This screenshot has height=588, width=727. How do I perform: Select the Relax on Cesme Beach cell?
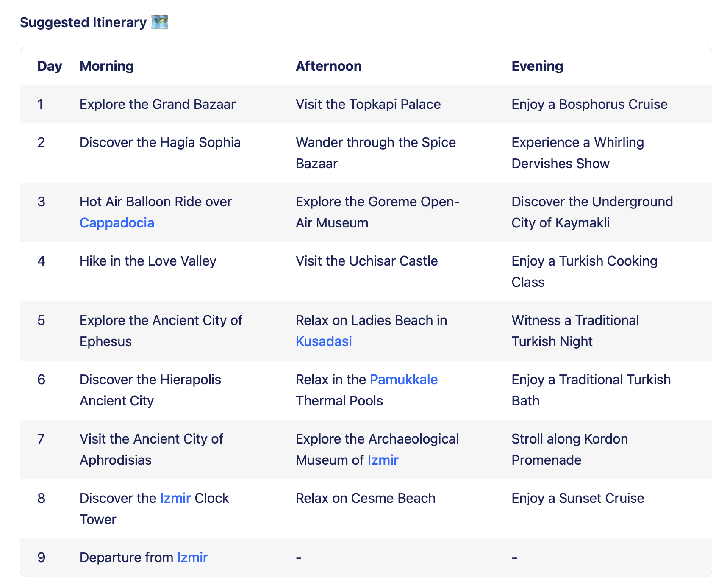(x=365, y=498)
